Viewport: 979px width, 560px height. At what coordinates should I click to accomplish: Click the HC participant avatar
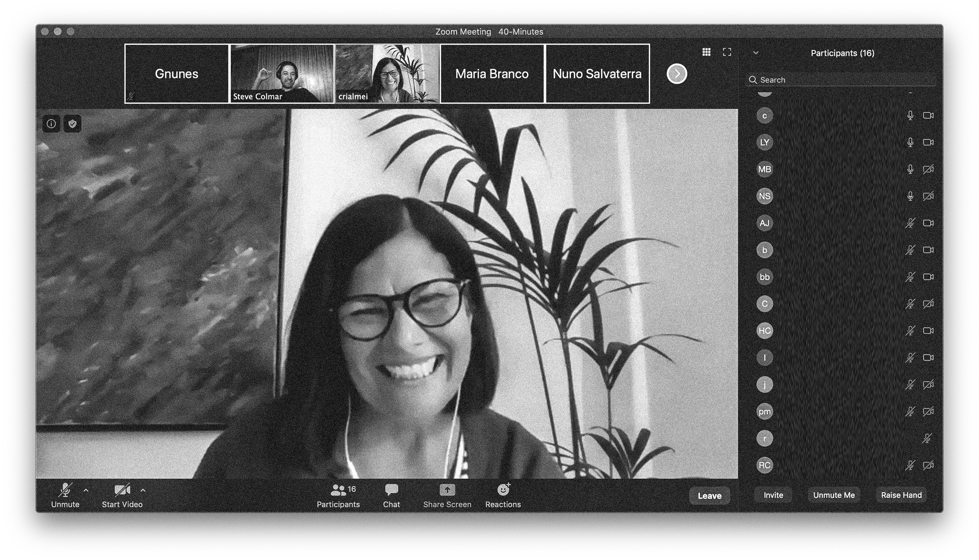point(764,331)
